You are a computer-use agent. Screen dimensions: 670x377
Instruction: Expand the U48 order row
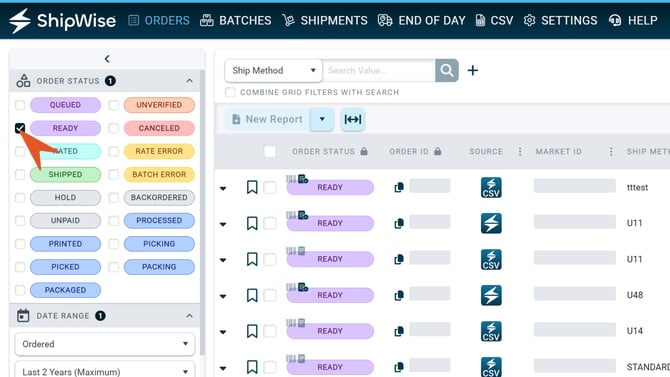click(223, 296)
